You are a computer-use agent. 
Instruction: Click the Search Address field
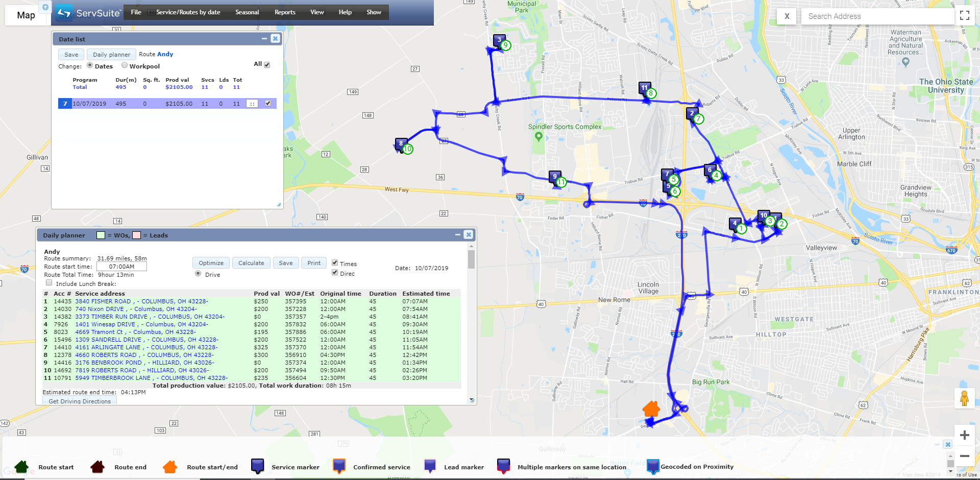[x=877, y=16]
